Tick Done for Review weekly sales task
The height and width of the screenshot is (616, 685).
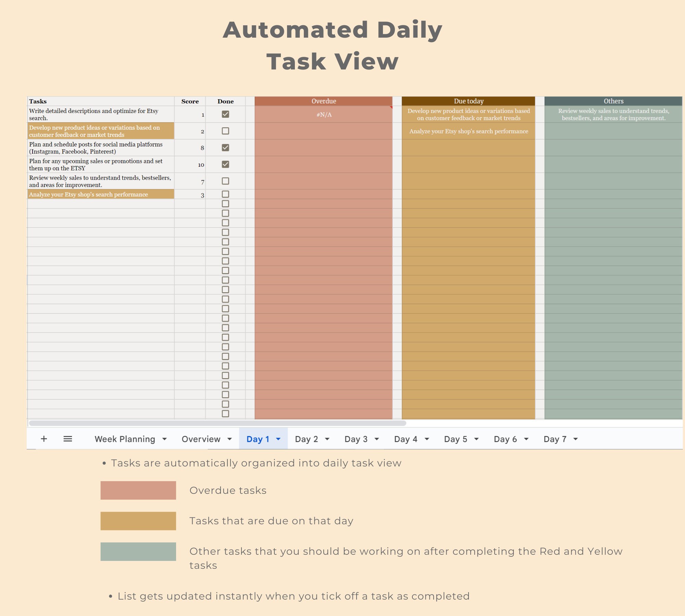(x=225, y=182)
